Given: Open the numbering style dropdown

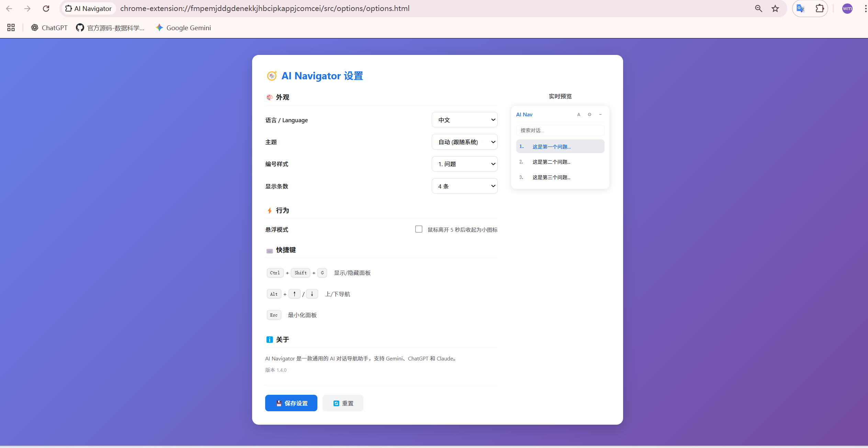Looking at the screenshot, I should pyautogui.click(x=464, y=164).
